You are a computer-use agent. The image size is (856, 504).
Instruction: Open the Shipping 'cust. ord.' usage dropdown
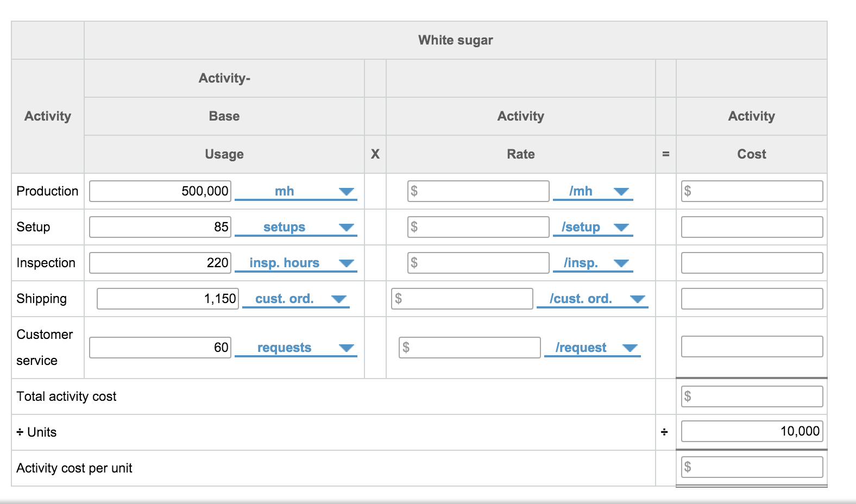pyautogui.click(x=295, y=299)
